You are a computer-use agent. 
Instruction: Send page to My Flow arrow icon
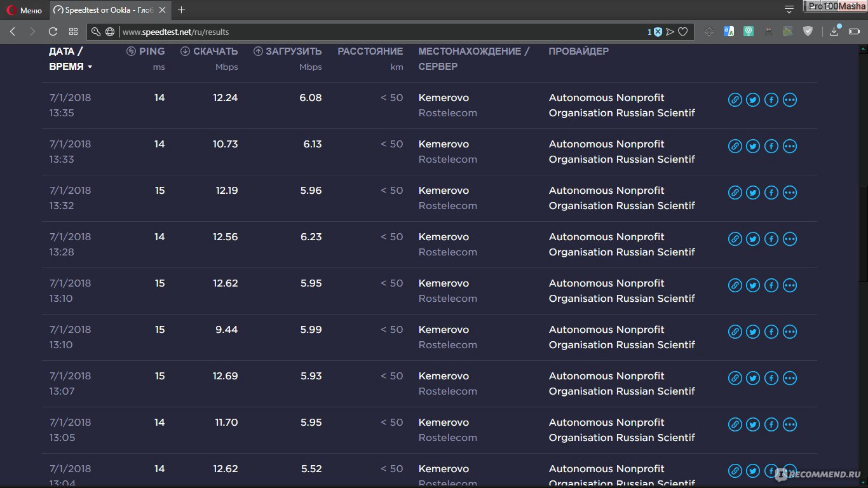[x=670, y=32]
